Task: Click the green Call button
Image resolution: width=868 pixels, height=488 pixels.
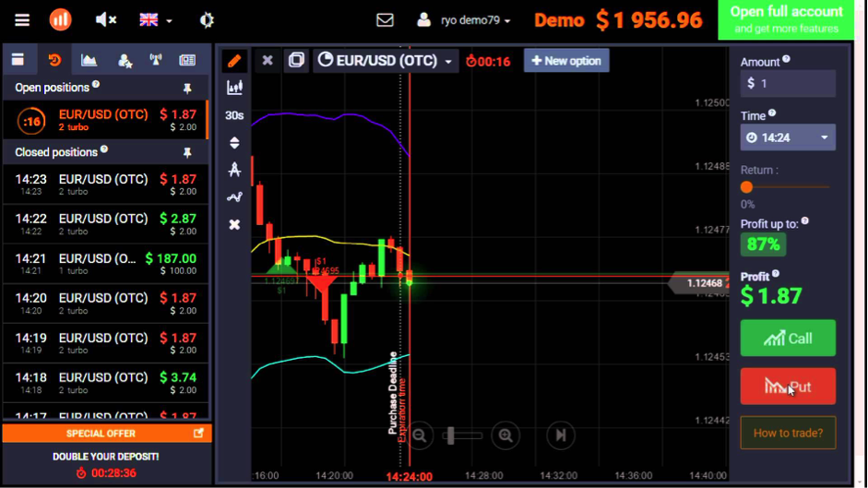Action: click(788, 338)
